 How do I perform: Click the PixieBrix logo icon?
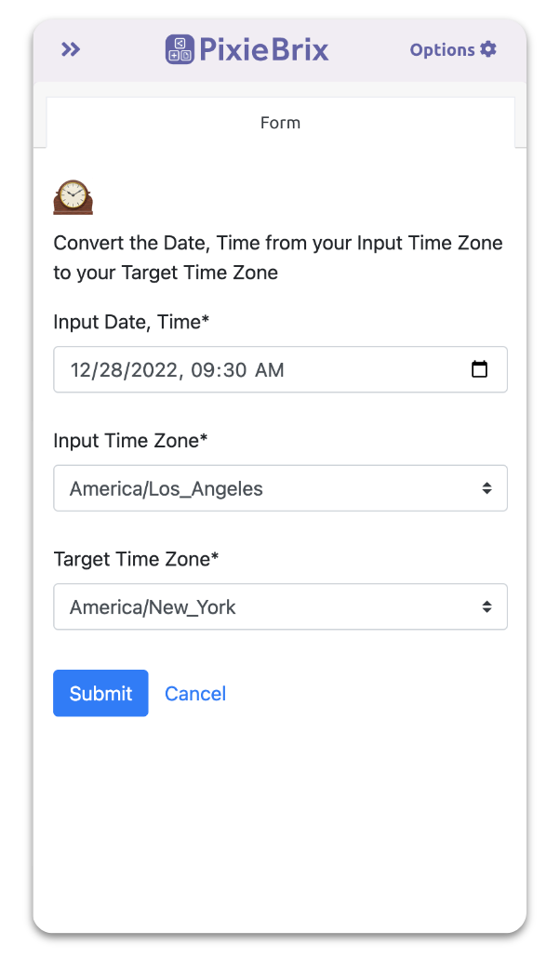tap(179, 48)
